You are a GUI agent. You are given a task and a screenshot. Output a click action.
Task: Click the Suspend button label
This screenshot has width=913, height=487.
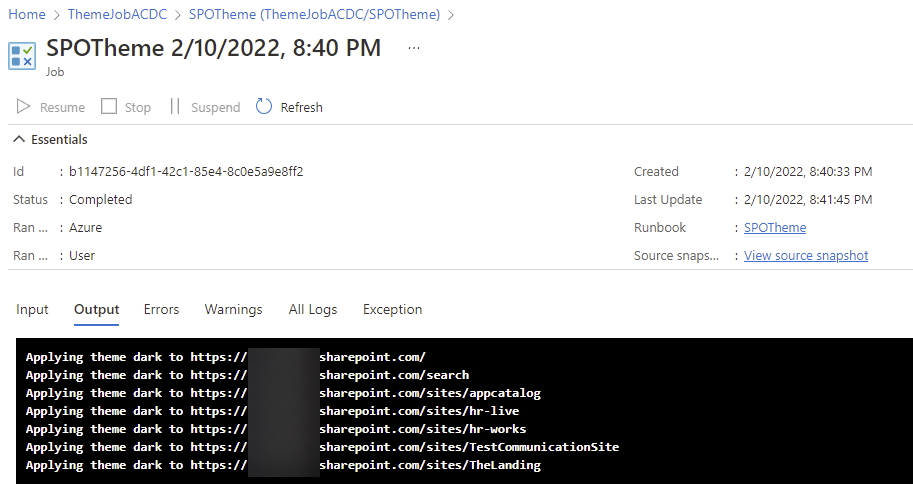215,108
